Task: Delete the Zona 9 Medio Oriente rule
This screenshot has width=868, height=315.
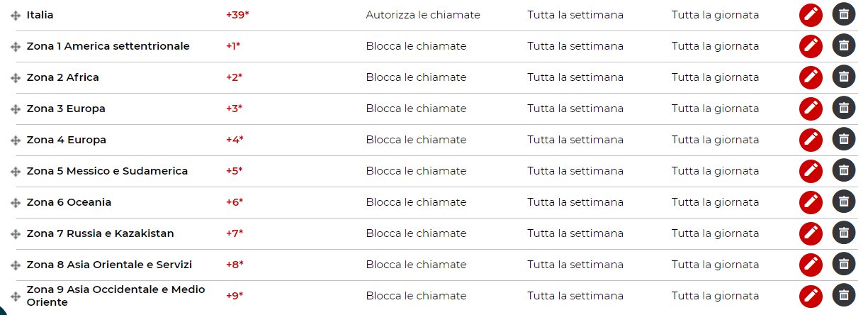Action: tap(843, 296)
